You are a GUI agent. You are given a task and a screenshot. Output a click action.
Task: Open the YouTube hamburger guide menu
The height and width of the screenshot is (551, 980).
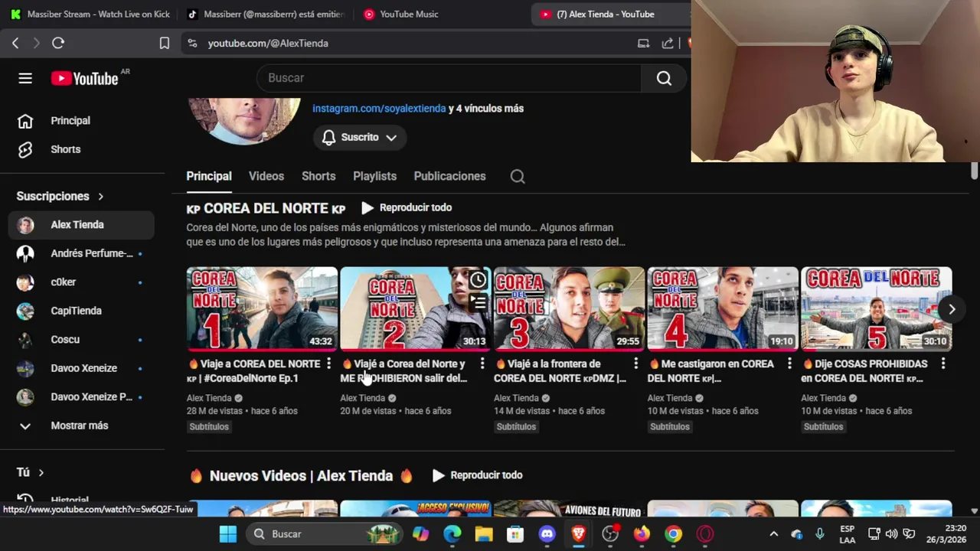coord(25,78)
